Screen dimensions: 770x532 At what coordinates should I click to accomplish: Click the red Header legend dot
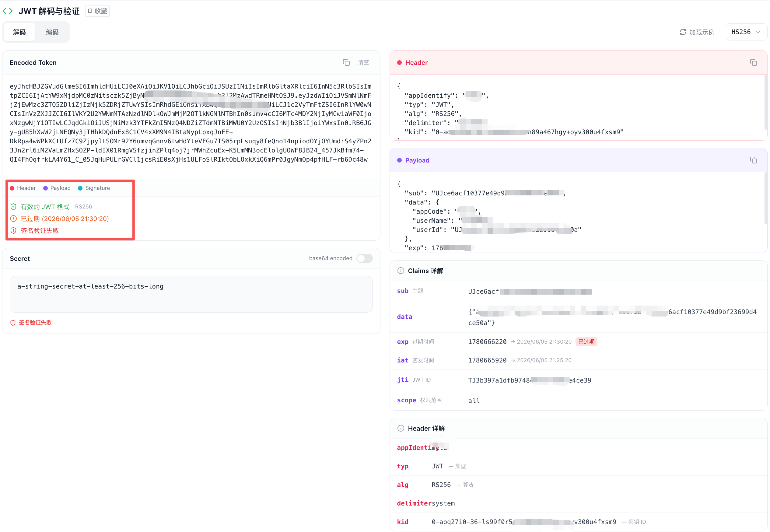pos(12,188)
